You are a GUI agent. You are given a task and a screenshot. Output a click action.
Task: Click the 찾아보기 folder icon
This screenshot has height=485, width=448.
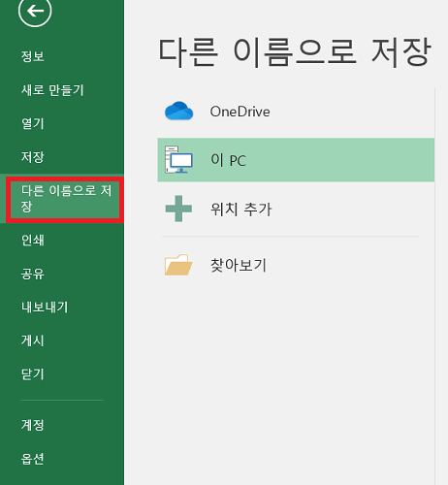coord(178,265)
